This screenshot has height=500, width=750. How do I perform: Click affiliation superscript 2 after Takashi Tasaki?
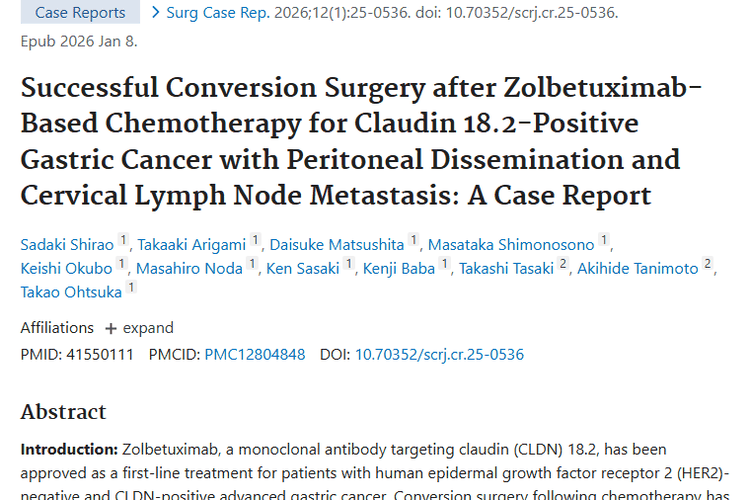coord(563,264)
